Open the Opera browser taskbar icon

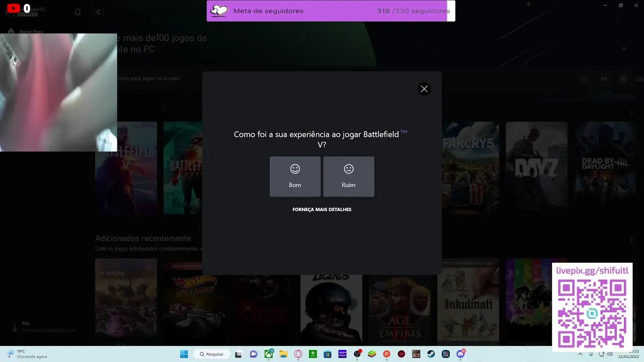[298, 354]
